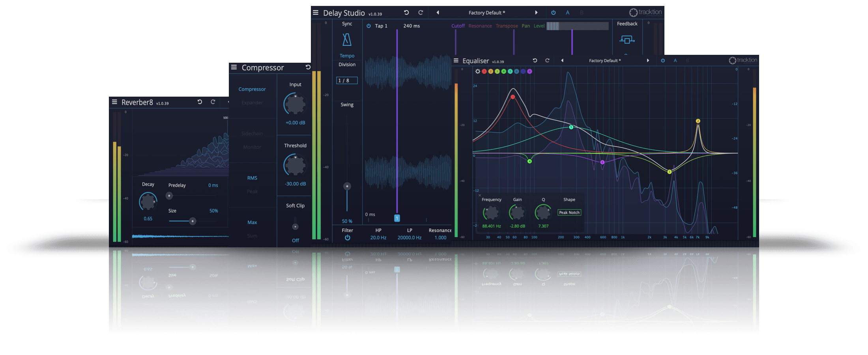Select EQ curve node 3 (lime)
Viewport: 868px width, 355px height.
[669, 172]
